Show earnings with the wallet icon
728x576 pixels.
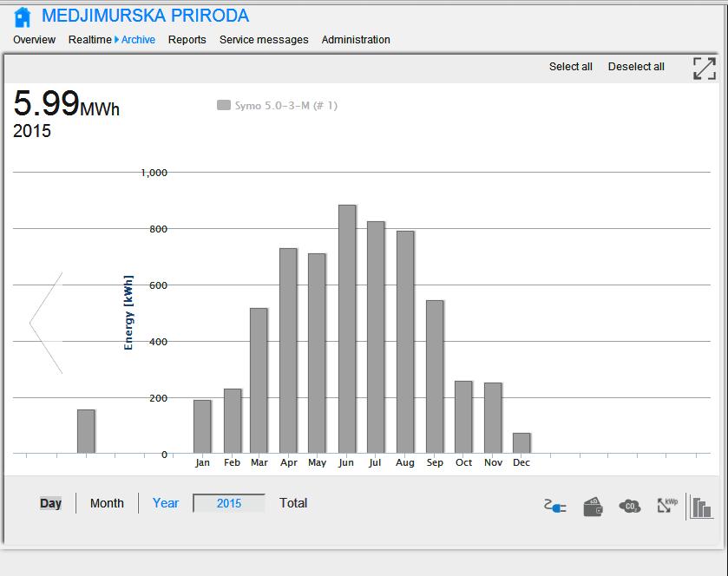(x=594, y=506)
